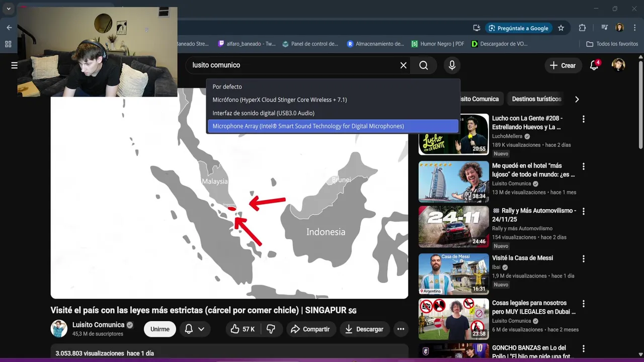Screen dimensions: 644x362
Task: Open Lucho con La Gente #208 thumbnail
Action: (454, 134)
